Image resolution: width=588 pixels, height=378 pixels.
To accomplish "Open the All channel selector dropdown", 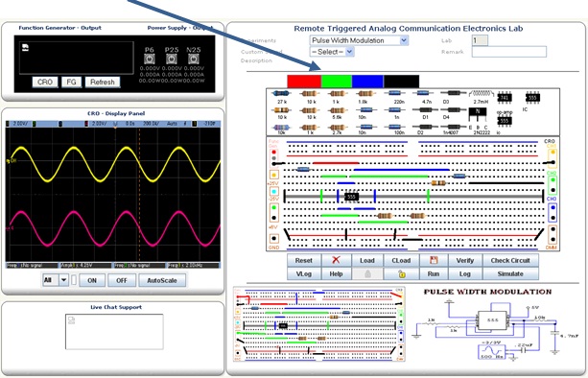I will (56, 280).
